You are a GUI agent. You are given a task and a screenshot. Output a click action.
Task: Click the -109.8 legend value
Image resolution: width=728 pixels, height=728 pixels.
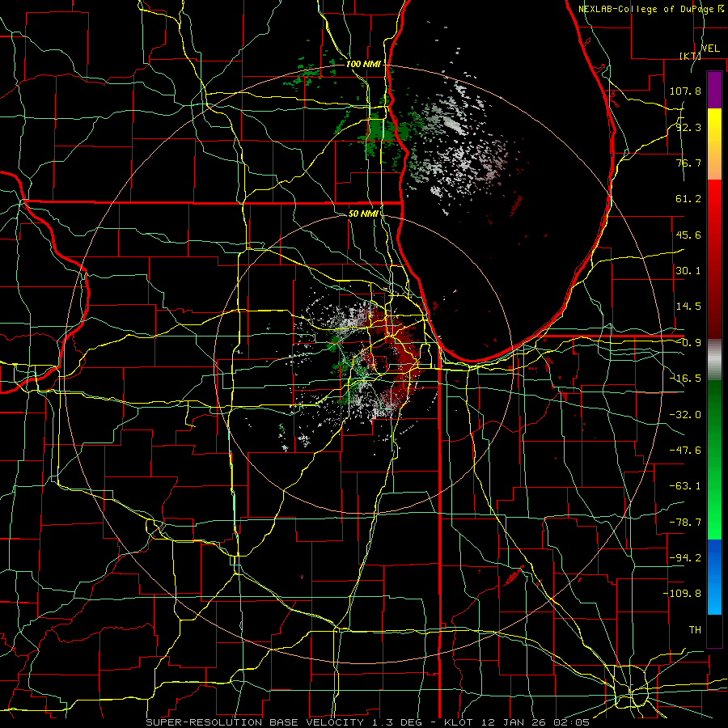pyautogui.click(x=682, y=594)
